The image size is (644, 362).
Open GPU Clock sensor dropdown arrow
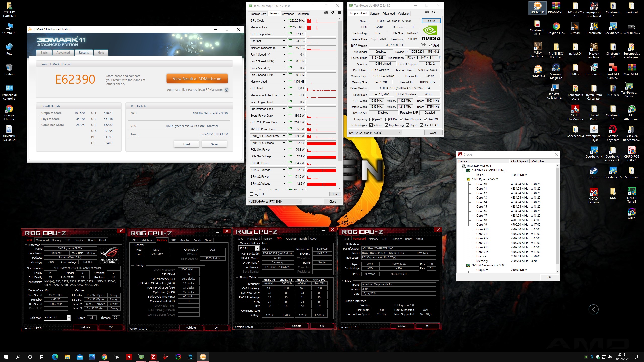284,21
